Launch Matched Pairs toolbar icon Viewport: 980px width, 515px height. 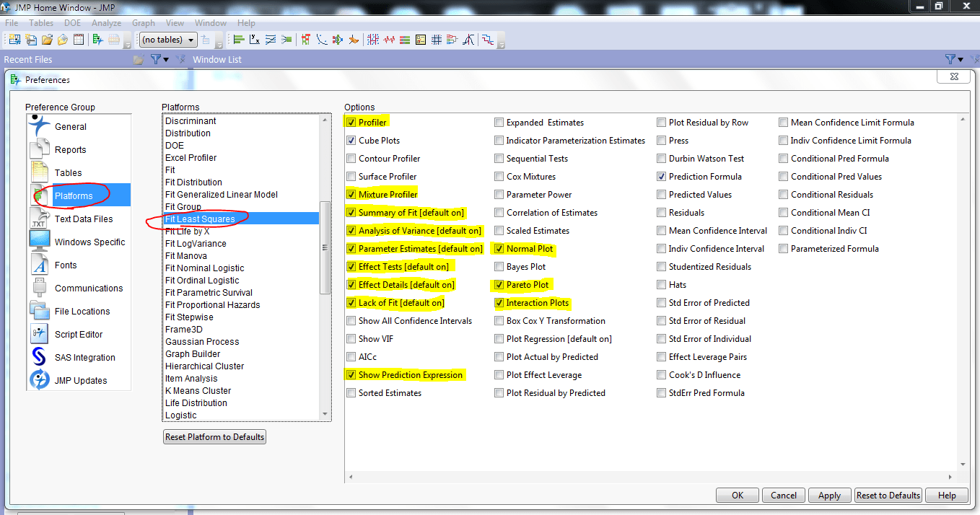point(271,40)
